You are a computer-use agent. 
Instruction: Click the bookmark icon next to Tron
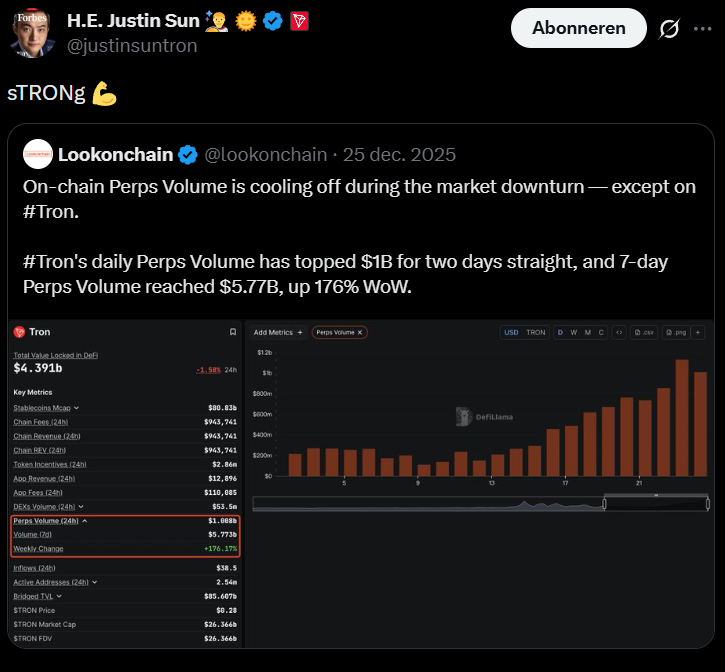(233, 332)
